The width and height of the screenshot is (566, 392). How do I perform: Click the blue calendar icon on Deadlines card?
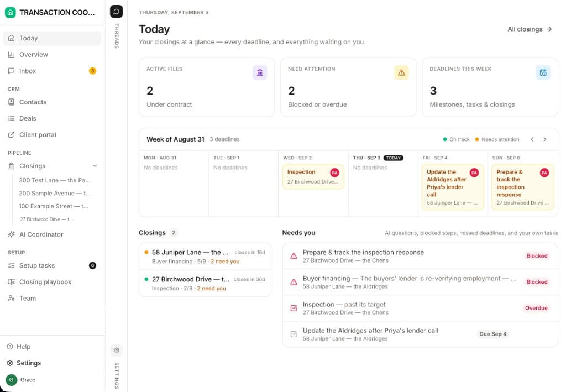click(543, 72)
